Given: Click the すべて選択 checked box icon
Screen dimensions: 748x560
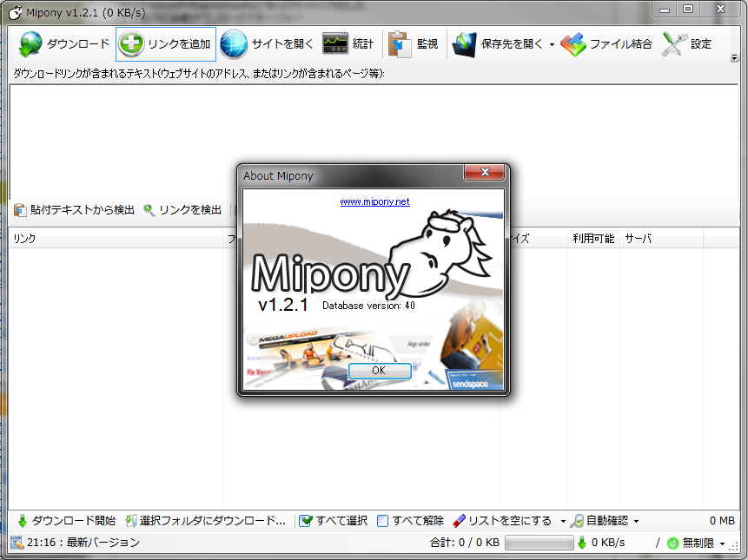Looking at the screenshot, I should pyautogui.click(x=305, y=521).
